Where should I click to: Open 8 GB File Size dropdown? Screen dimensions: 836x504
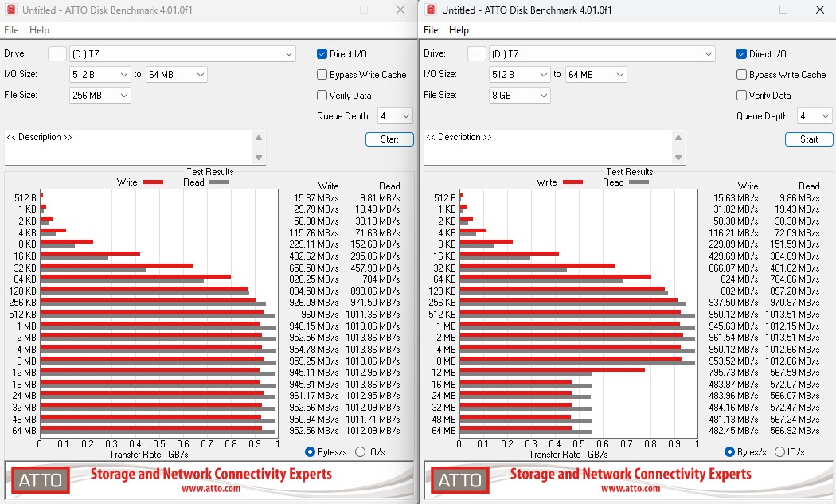519,95
